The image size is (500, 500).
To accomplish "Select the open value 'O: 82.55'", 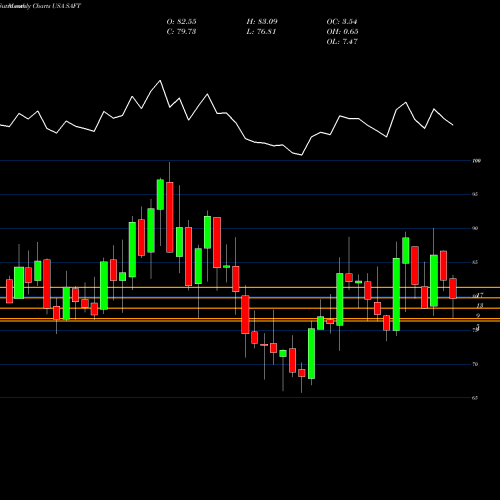I will [181, 22].
